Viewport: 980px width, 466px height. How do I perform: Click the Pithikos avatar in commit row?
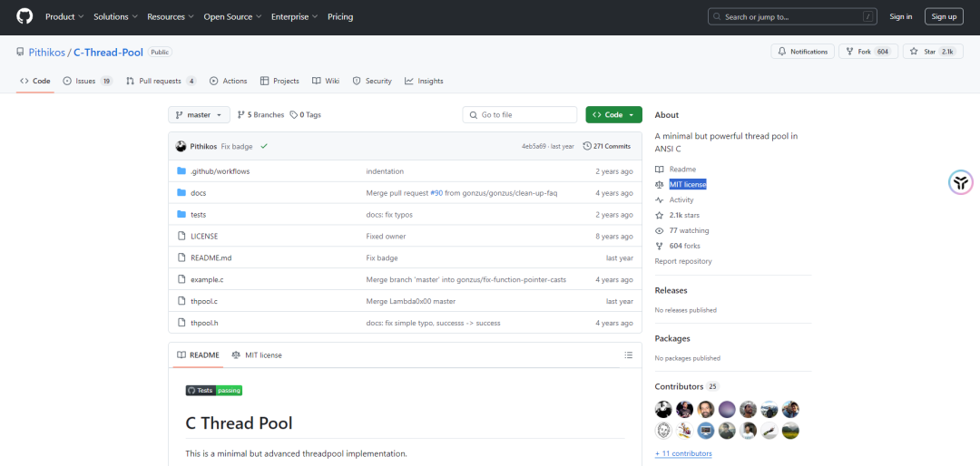(x=181, y=146)
